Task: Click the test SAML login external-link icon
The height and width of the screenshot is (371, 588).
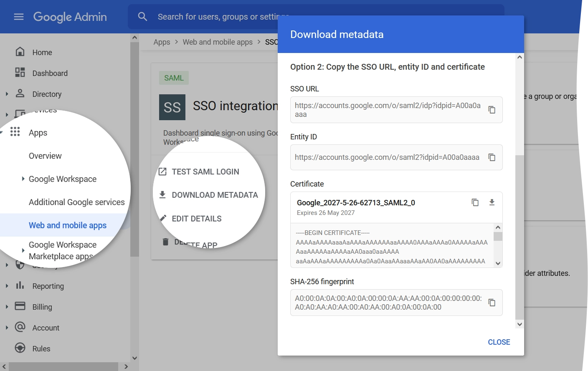Action: click(162, 172)
